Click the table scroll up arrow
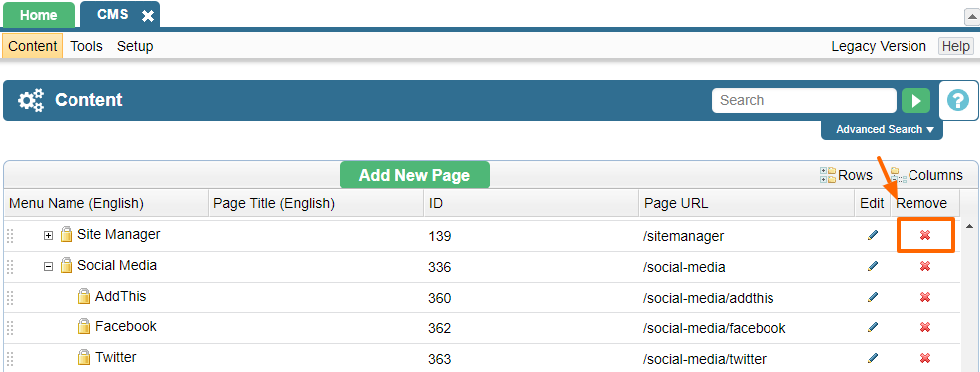Viewport: 980px width, 372px height. tap(969, 225)
